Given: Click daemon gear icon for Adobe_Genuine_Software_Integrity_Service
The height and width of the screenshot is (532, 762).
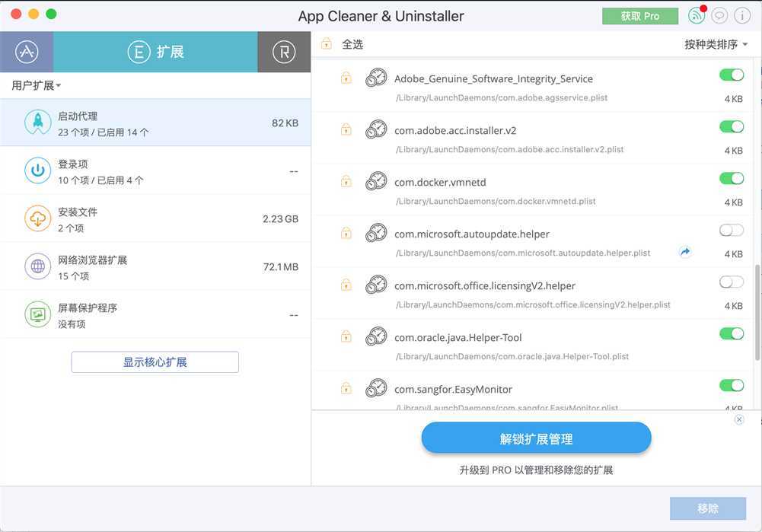Looking at the screenshot, I should pos(376,78).
